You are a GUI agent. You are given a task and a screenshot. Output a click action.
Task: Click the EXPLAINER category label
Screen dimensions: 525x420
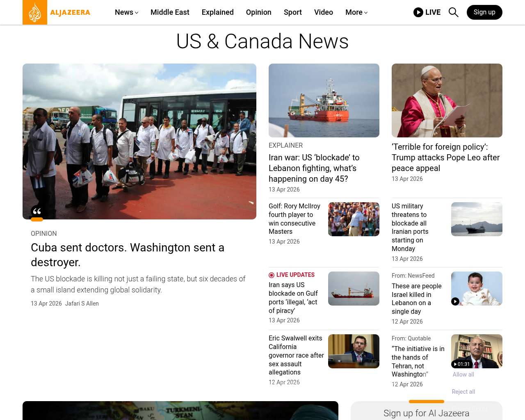pyautogui.click(x=286, y=146)
